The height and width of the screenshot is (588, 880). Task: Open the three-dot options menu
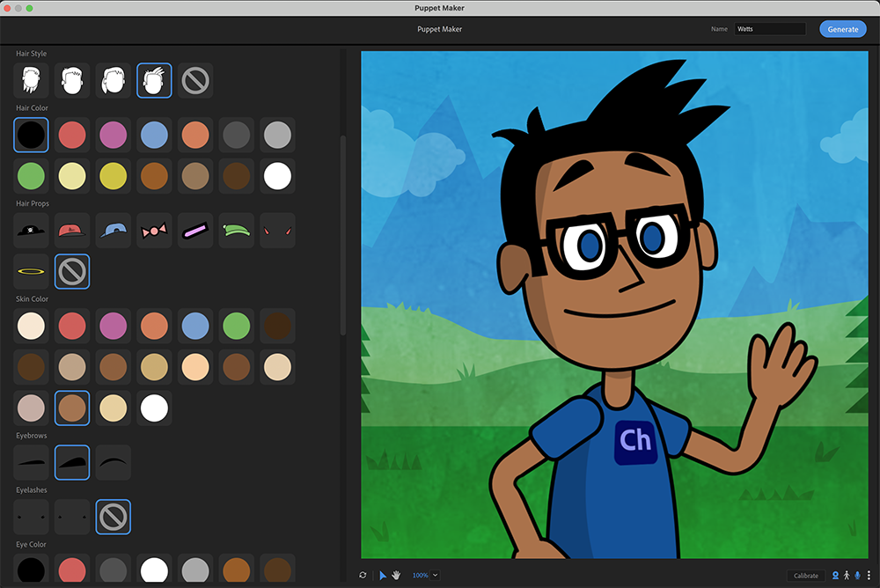point(869,575)
